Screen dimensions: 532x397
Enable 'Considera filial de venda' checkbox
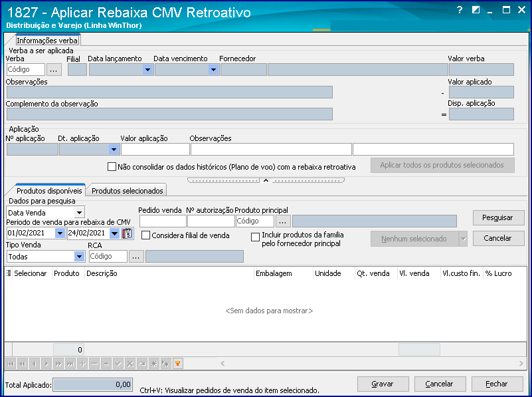tap(145, 235)
